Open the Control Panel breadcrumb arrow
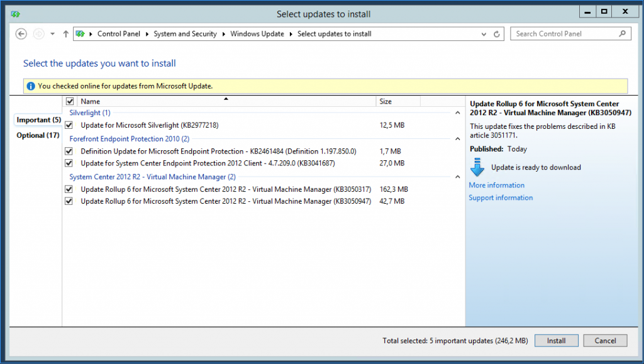Viewport: 644px width, 364px height. 147,34
